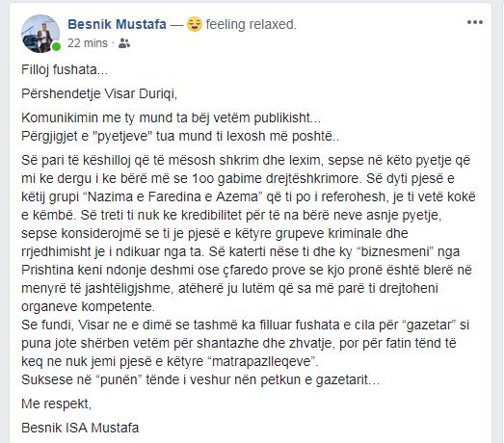Screen dimensions: 504x443
Task: Click the line beginning 'Përgjigjet e "pyetjeve"'
Action: point(180,136)
